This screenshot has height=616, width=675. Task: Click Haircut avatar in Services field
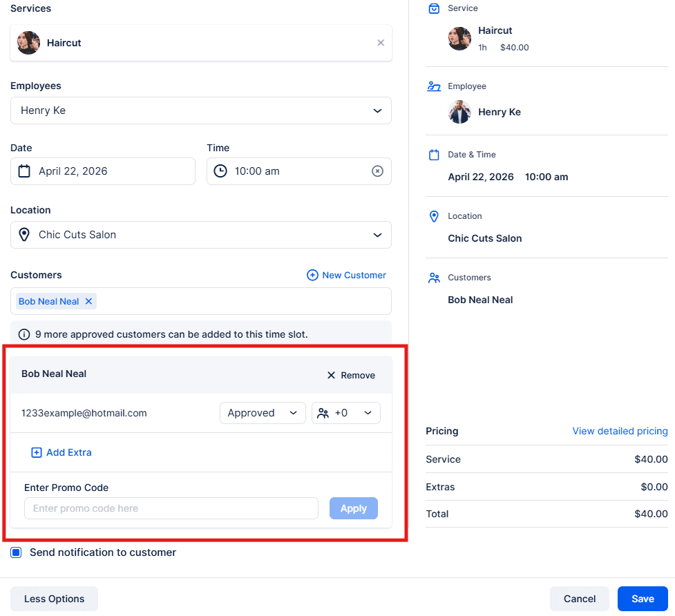click(x=28, y=43)
